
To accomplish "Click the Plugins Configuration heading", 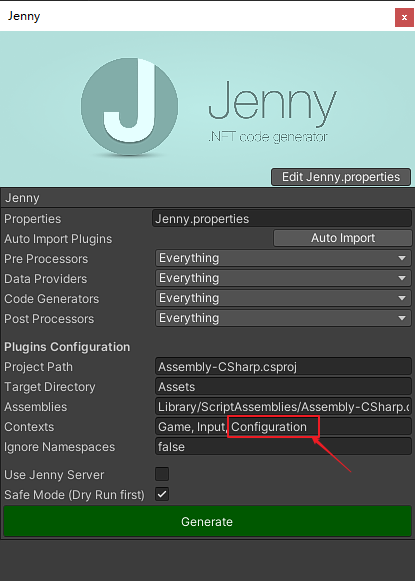I will [x=67, y=347].
